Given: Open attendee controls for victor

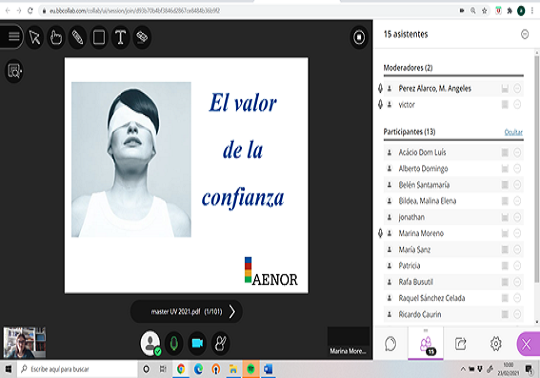Looking at the screenshot, I should point(517,105).
